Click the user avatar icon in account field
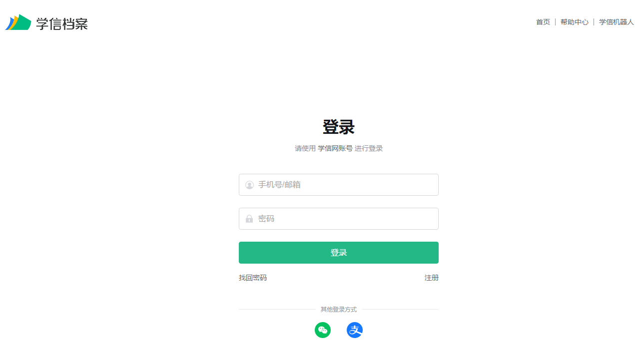The width and height of the screenshot is (635, 364). pos(249,185)
